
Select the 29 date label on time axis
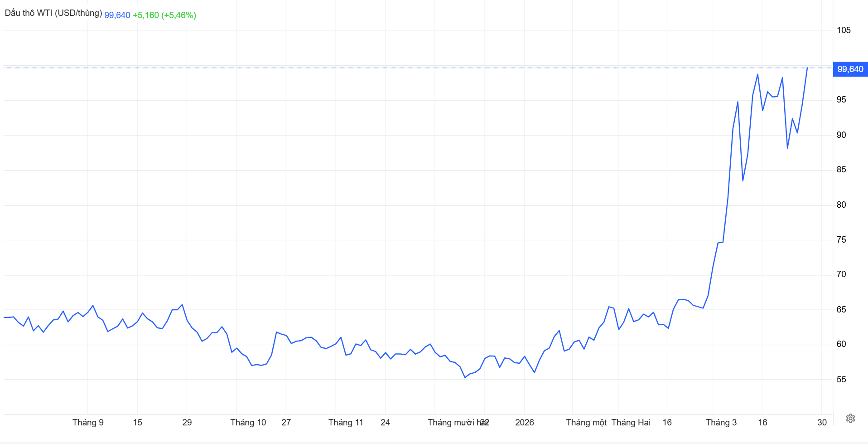point(187,423)
